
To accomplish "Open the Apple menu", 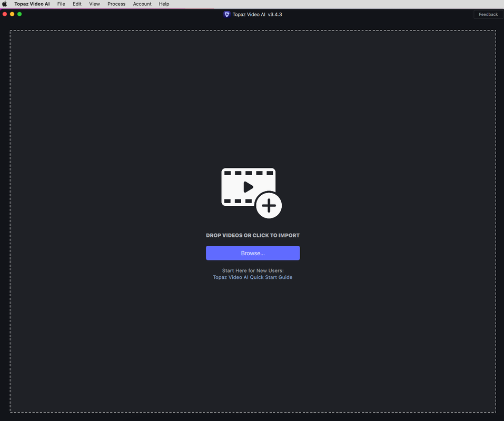I will click(x=5, y=4).
